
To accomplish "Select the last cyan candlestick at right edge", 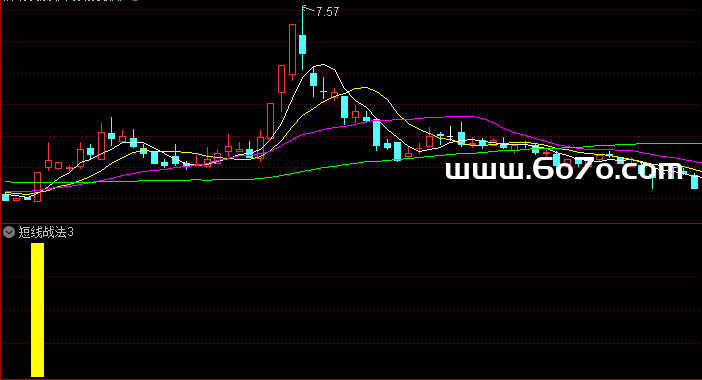I will coord(694,182).
